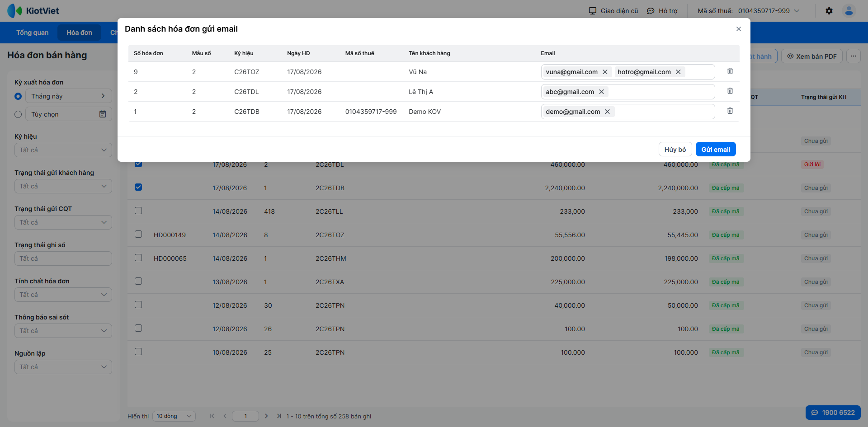
Task: Click Hủy bỏ button
Action: tap(675, 149)
